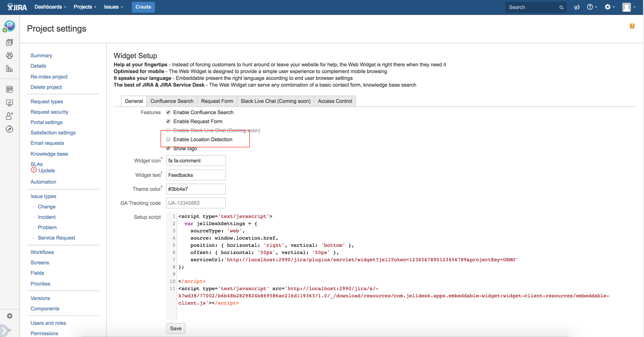Image resolution: width=644 pixels, height=337 pixels.
Task: Uncheck the Enable Request Form checkbox
Action: (168, 121)
